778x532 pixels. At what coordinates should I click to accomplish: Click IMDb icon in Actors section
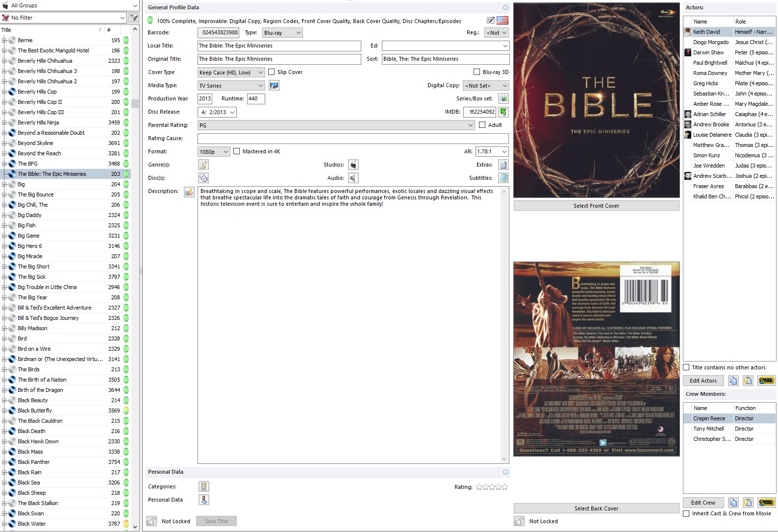coord(766,381)
